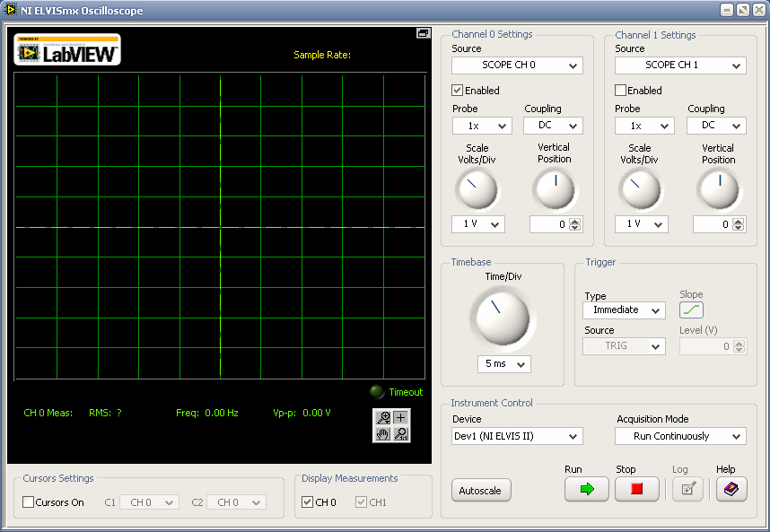Click Channel 0 Vertical Position knob
The height and width of the screenshot is (532, 770).
click(555, 189)
